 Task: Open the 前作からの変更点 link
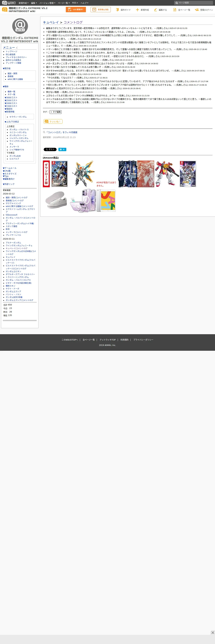click(x=14, y=60)
